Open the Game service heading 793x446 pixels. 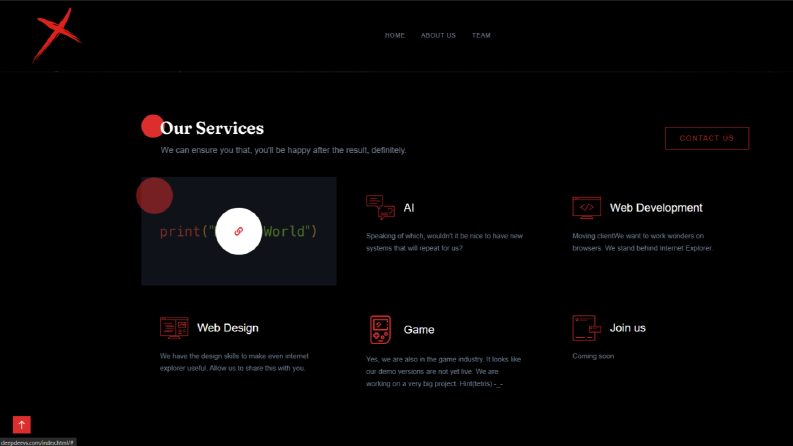[x=419, y=330]
